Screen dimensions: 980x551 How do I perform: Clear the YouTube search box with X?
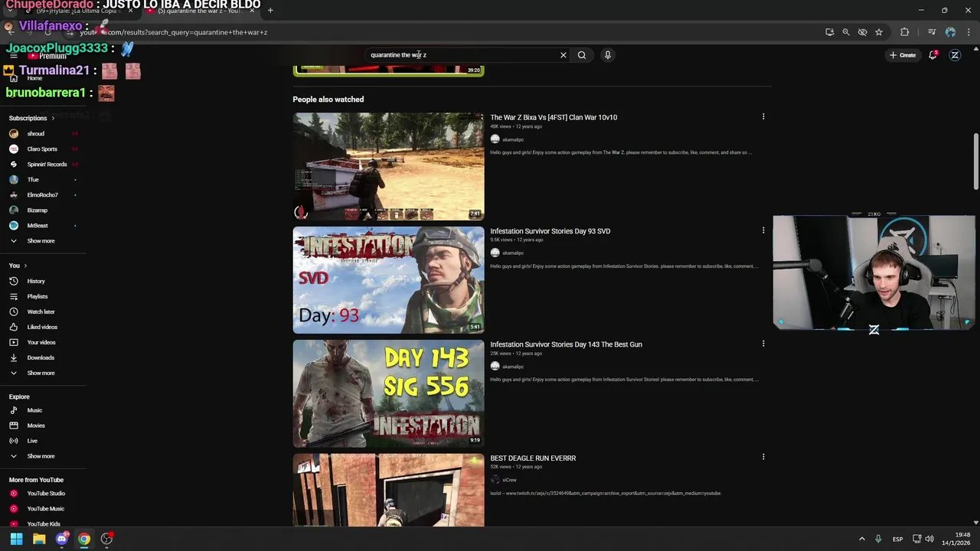[563, 55]
